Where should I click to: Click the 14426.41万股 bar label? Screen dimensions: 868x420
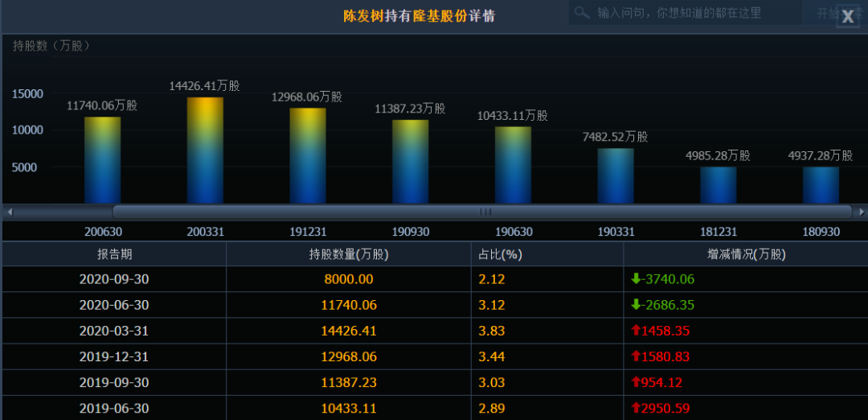pos(204,86)
